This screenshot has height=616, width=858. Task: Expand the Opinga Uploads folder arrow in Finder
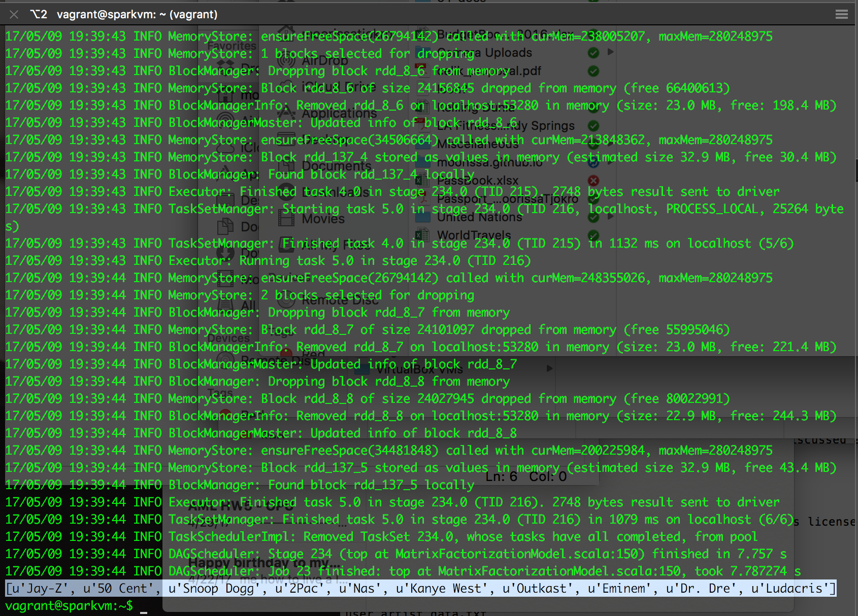point(611,52)
